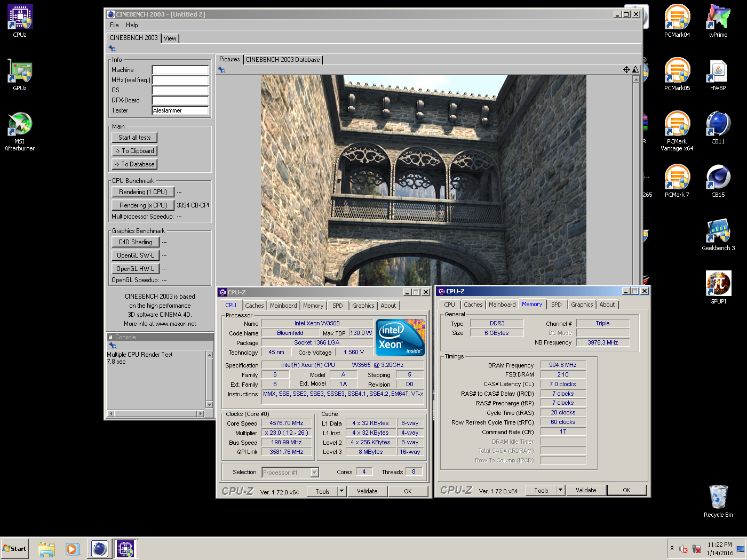This screenshot has width=747, height=560.
Task: Open the File menu in Cinebench
Action: pos(114,25)
